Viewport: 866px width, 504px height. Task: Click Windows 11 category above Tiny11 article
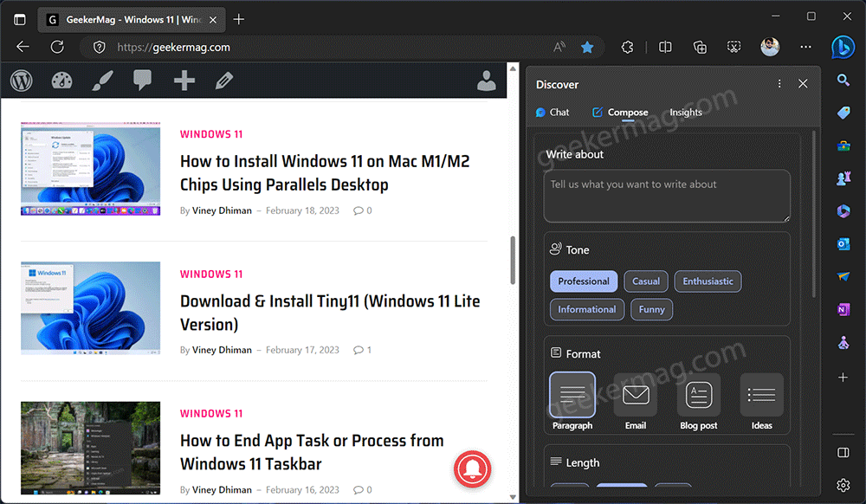(x=211, y=275)
